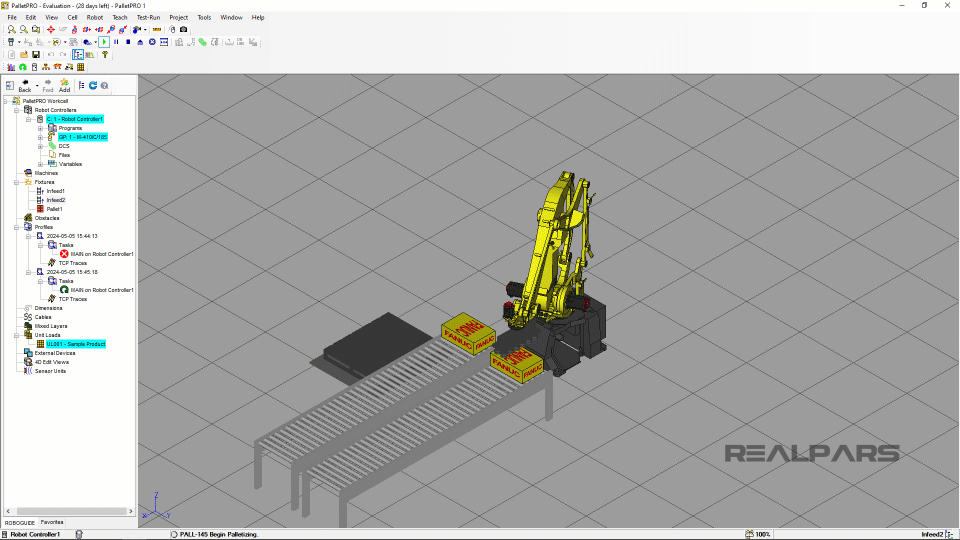Click the blue refresh icon in browser
Image resolution: width=960 pixels, height=540 pixels.
[93, 86]
